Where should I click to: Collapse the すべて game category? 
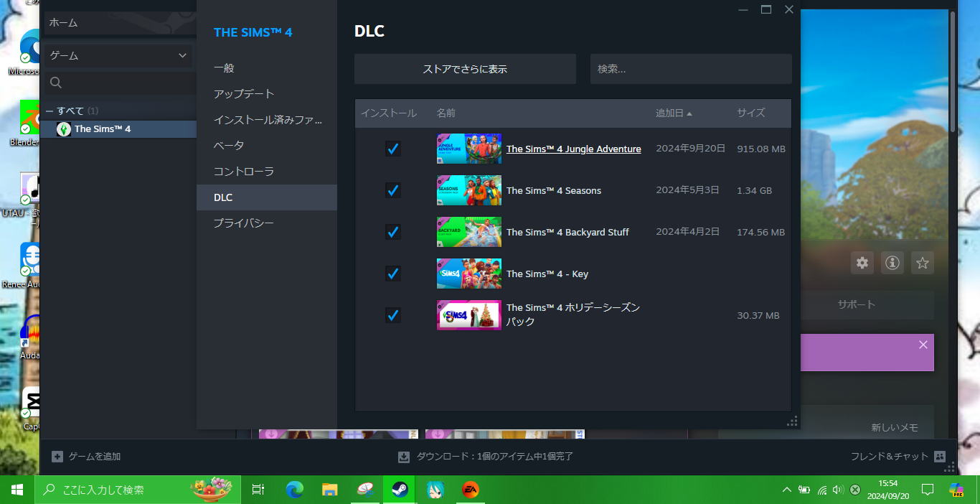(x=50, y=111)
